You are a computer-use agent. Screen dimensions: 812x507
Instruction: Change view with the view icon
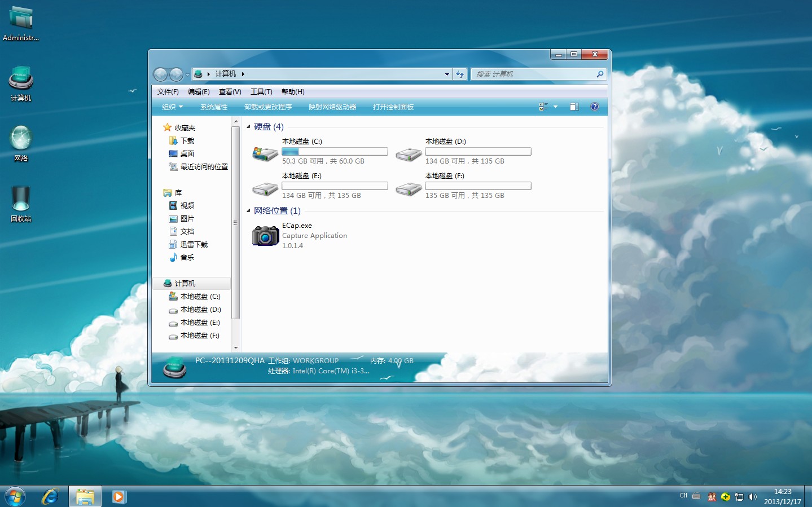click(x=543, y=107)
